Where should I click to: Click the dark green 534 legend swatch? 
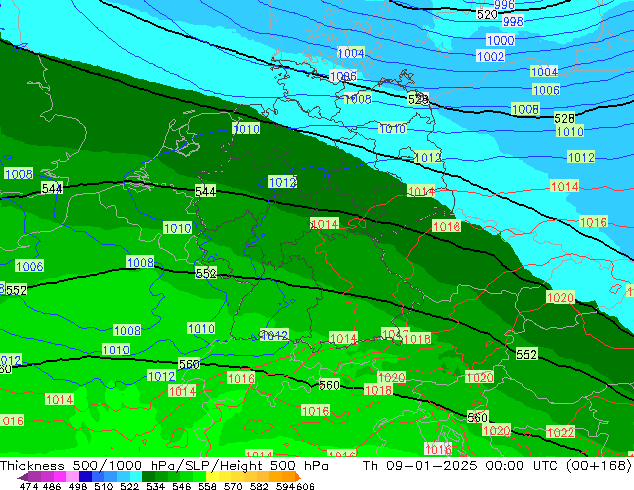pyautogui.click(x=148, y=476)
